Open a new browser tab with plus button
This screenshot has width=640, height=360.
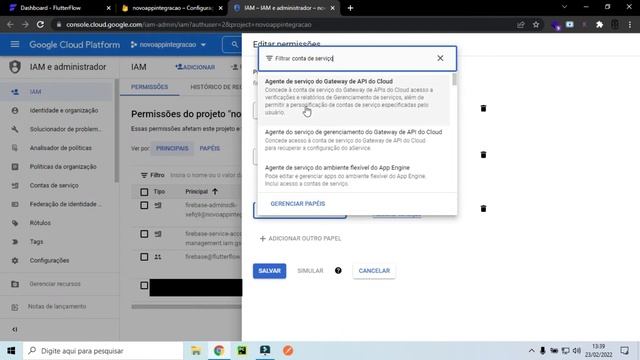tap(350, 8)
